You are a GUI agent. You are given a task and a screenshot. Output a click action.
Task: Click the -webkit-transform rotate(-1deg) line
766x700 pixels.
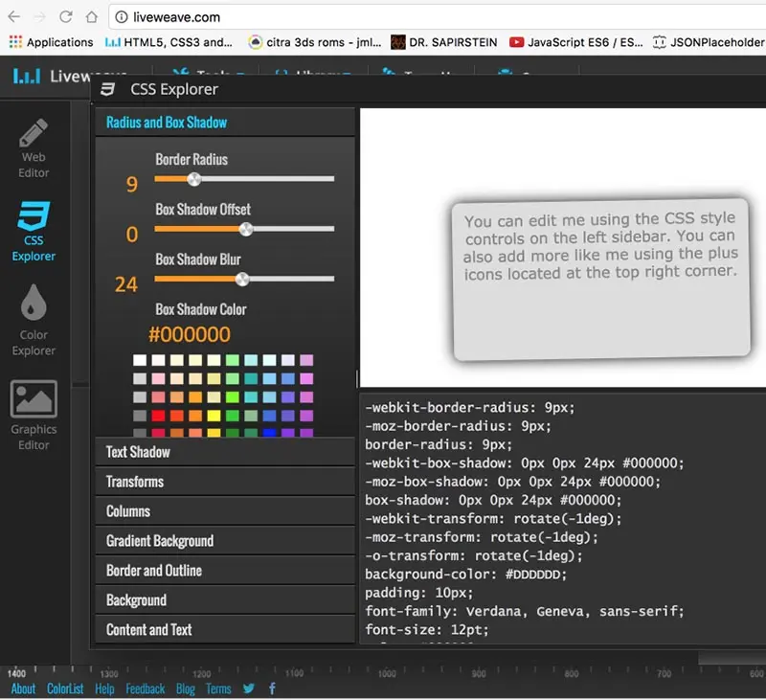tap(493, 518)
